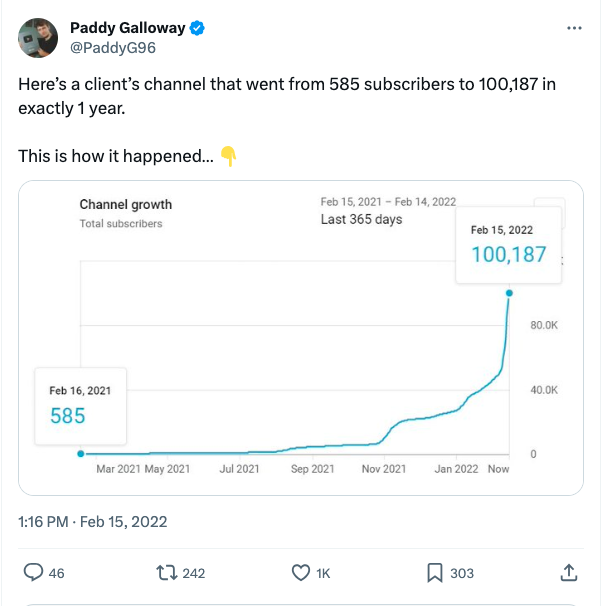Open the channel growth chart image
This screenshot has width=603, height=606.
point(301,338)
